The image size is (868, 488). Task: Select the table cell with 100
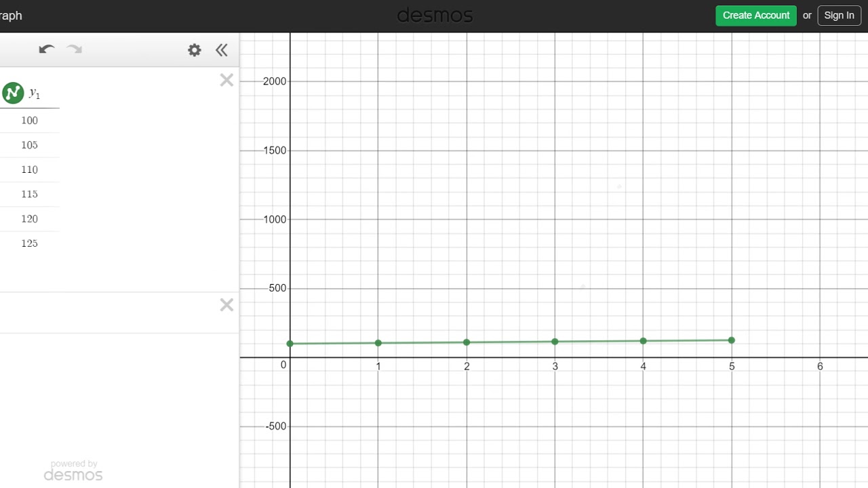(29, 121)
